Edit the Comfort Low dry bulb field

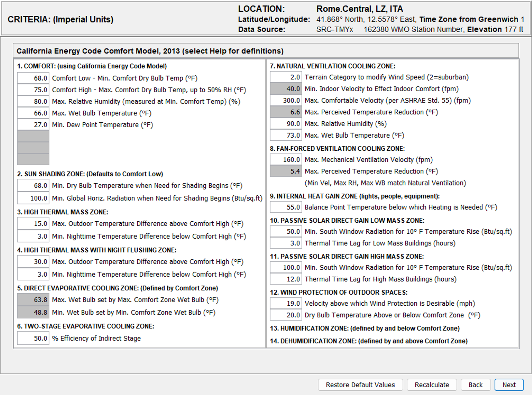(33, 78)
